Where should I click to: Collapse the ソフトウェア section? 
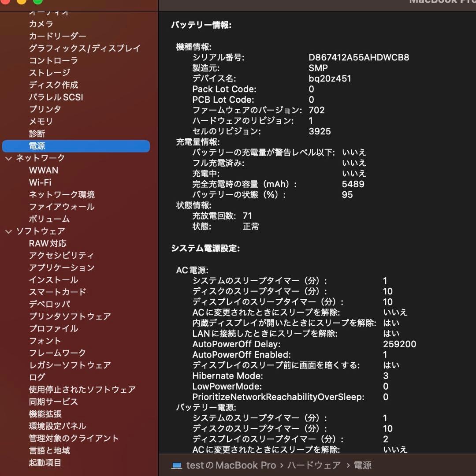[9, 231]
